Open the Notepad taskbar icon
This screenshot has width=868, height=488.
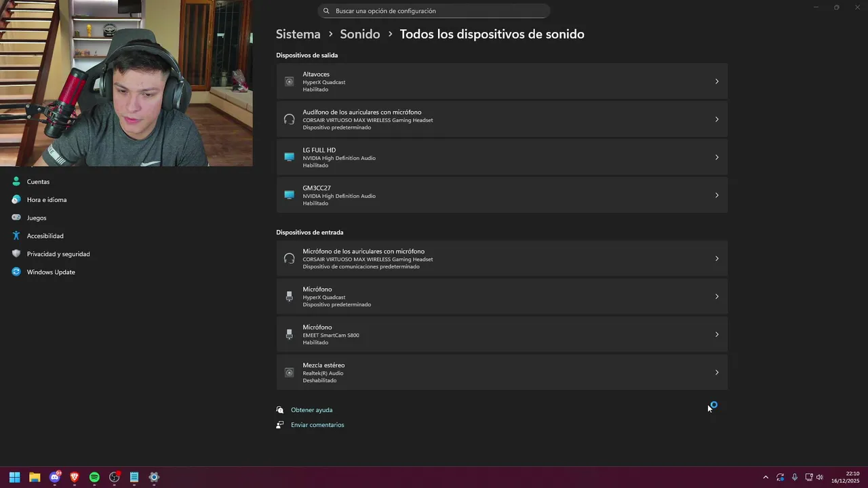click(x=134, y=477)
